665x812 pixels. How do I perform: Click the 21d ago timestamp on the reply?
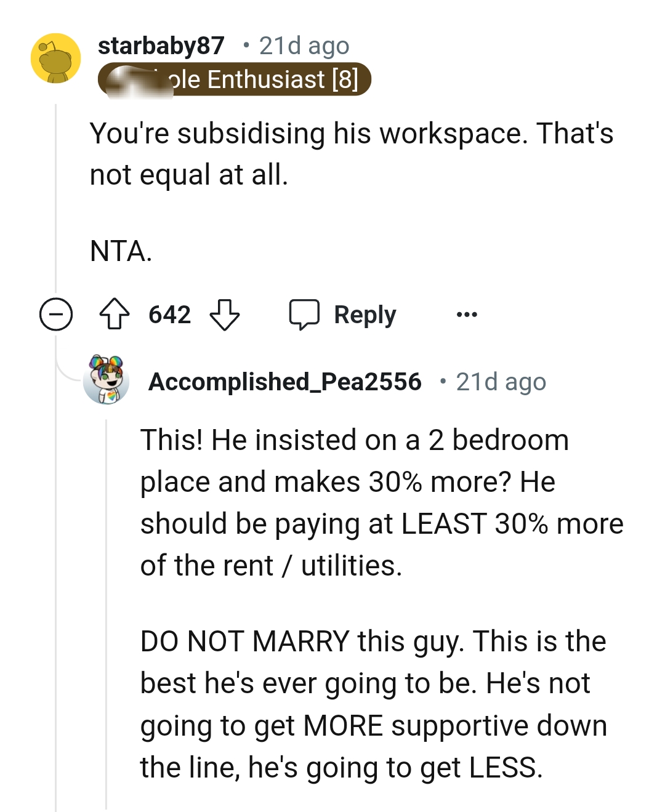501,381
